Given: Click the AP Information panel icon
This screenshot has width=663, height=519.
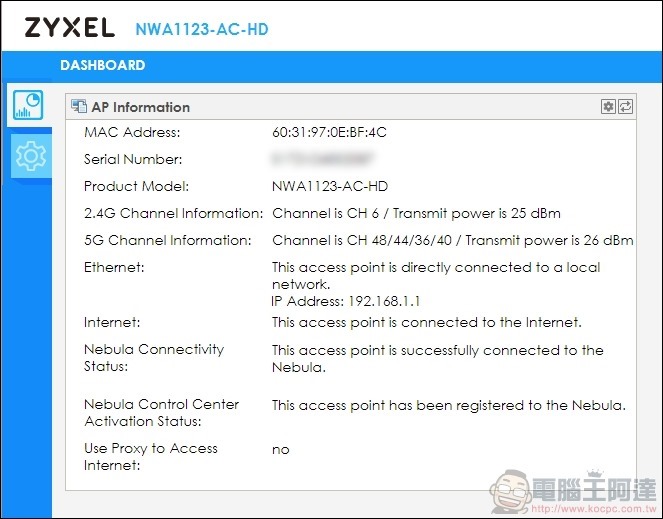Looking at the screenshot, I should point(79,107).
